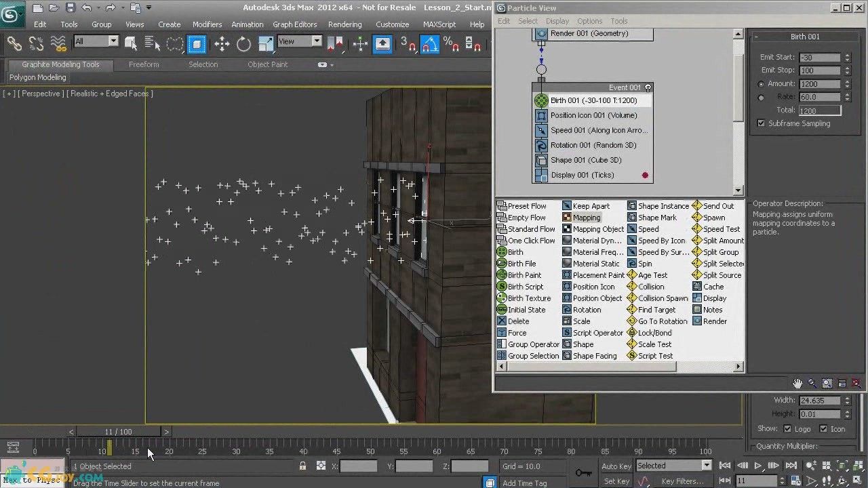Choose the selection region shape tool
This screenshot has width=868, height=488.
(175, 44)
